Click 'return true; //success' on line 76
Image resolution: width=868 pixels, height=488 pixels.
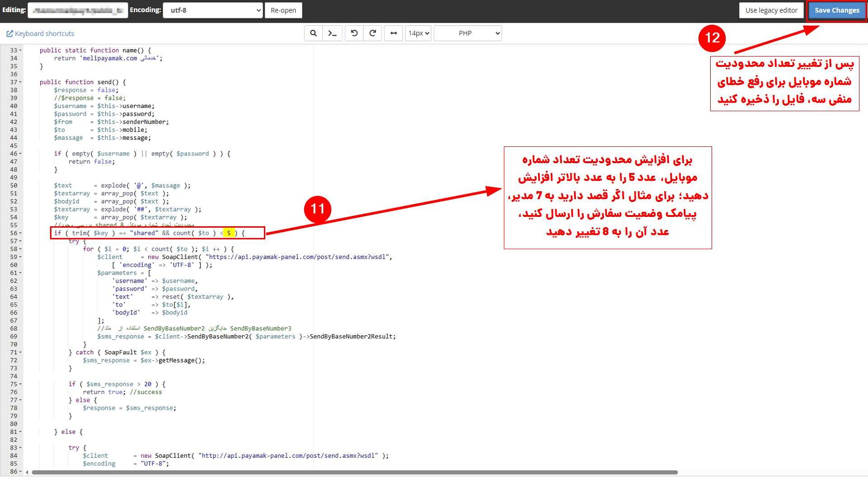click(x=123, y=392)
